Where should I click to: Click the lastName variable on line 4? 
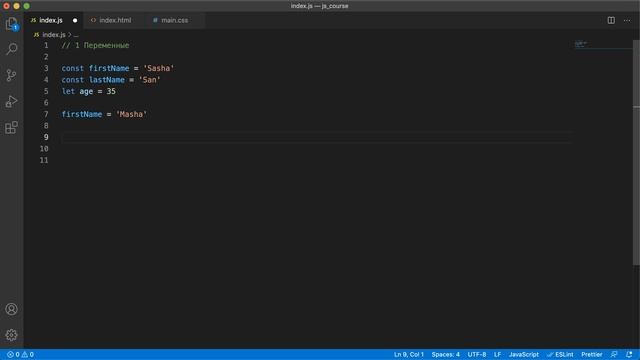tap(107, 80)
